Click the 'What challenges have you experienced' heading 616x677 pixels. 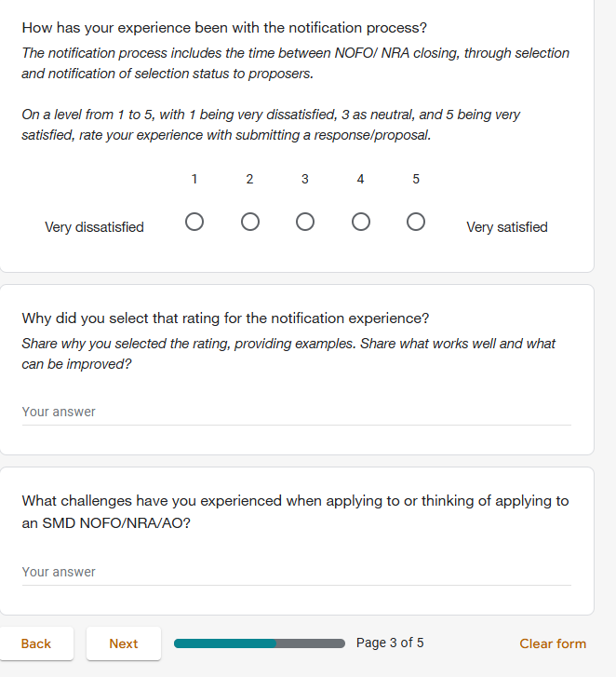coord(295,501)
